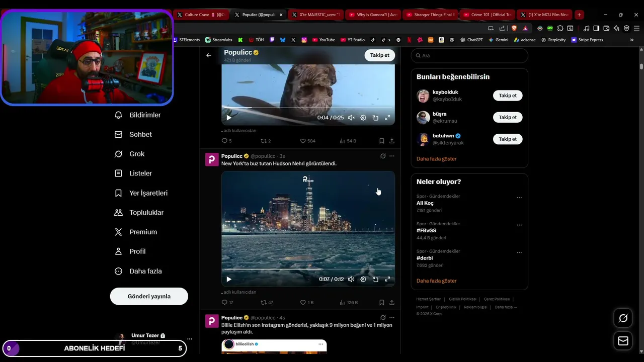Switch to Crime 101 Official Trailer tab
The width and height of the screenshot is (644, 362).
coord(487,15)
